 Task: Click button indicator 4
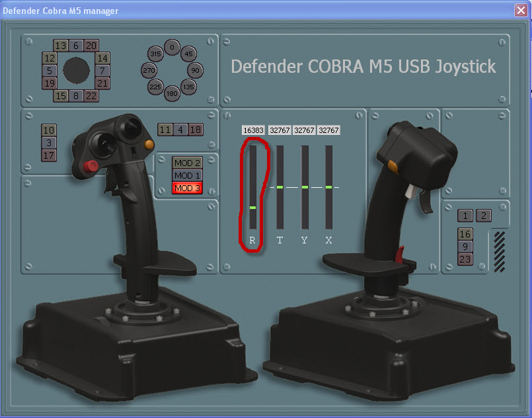point(180,130)
